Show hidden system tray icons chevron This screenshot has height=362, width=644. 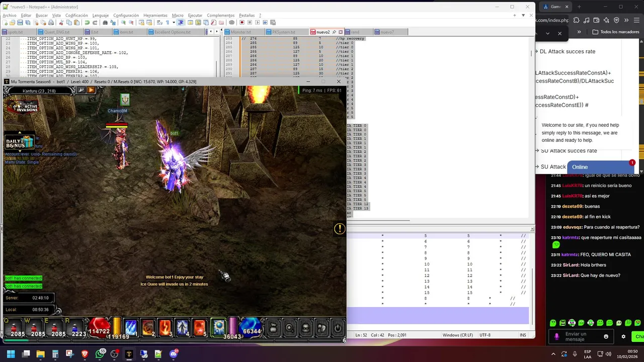tap(553, 354)
